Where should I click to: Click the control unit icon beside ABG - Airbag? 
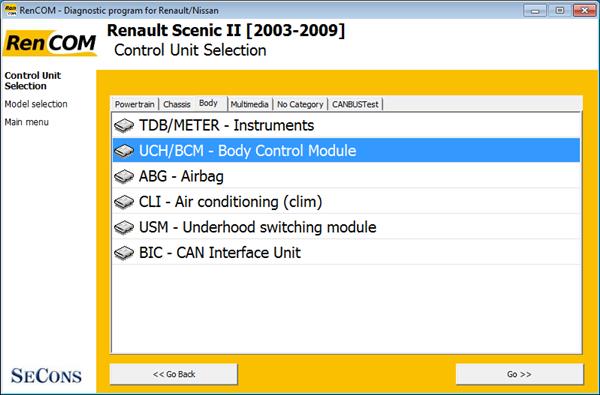124,176
